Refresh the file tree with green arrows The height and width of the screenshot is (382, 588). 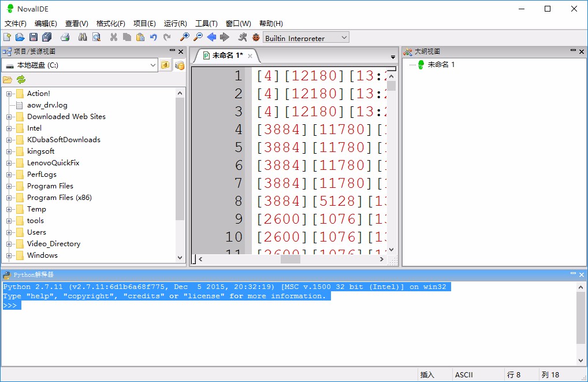(21, 80)
